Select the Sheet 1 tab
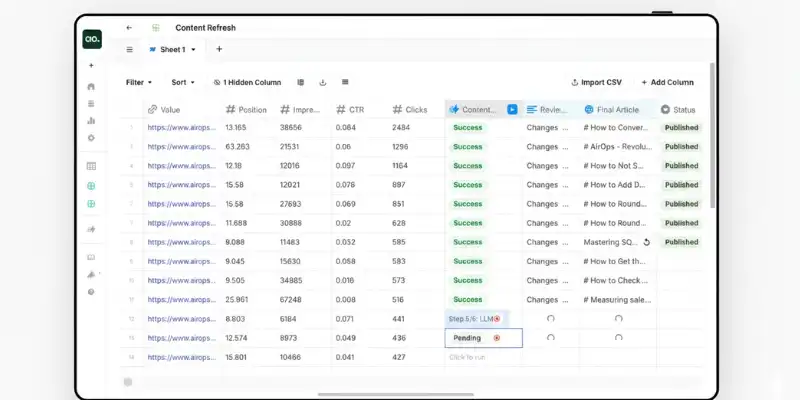 click(x=172, y=49)
